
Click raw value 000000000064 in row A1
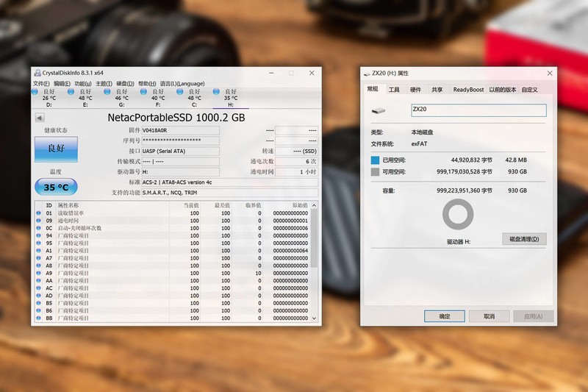point(290,251)
